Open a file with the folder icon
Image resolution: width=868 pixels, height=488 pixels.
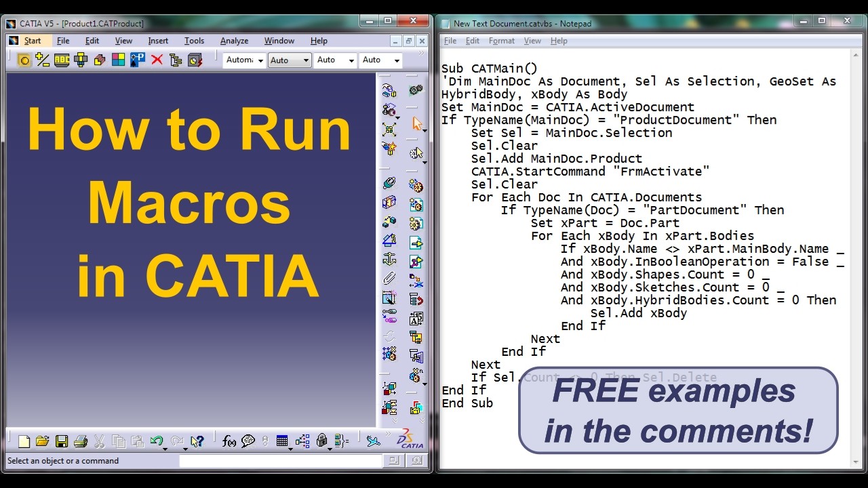pos(42,442)
